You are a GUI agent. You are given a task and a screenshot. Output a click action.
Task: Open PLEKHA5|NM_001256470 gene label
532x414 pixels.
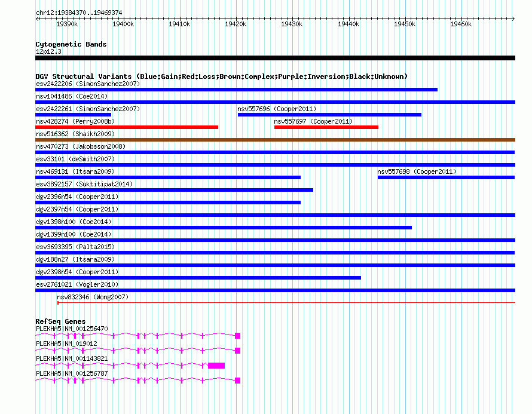pos(72,329)
